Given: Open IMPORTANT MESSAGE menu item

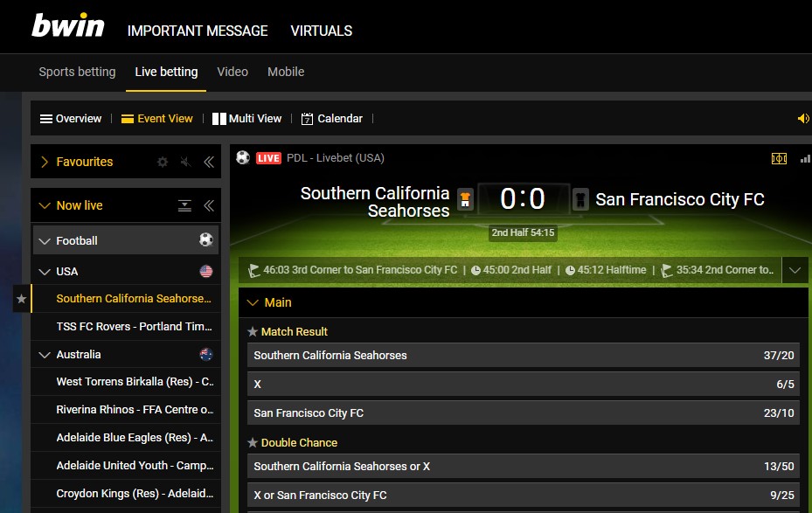Looking at the screenshot, I should (198, 31).
